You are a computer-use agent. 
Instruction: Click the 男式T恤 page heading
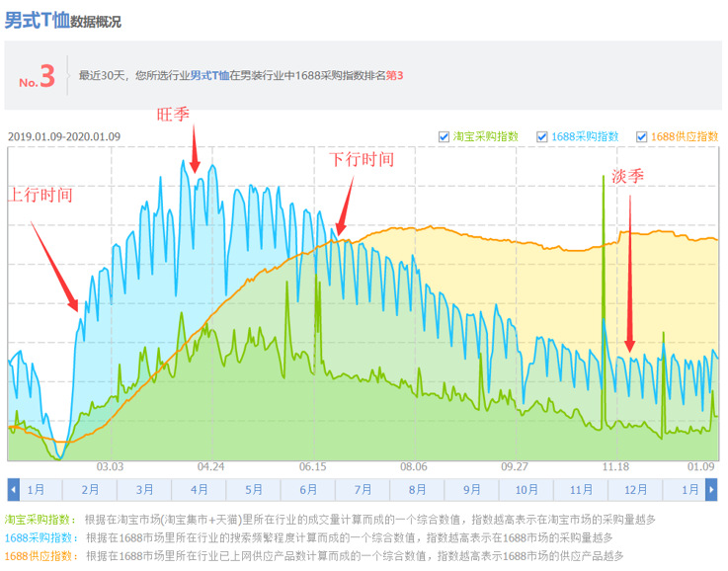37,20
